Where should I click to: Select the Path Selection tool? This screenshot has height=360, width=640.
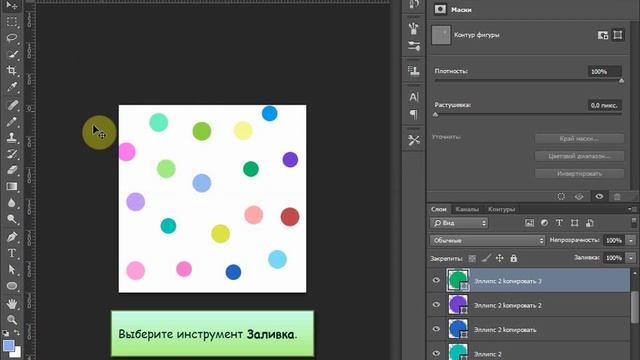click(12, 269)
